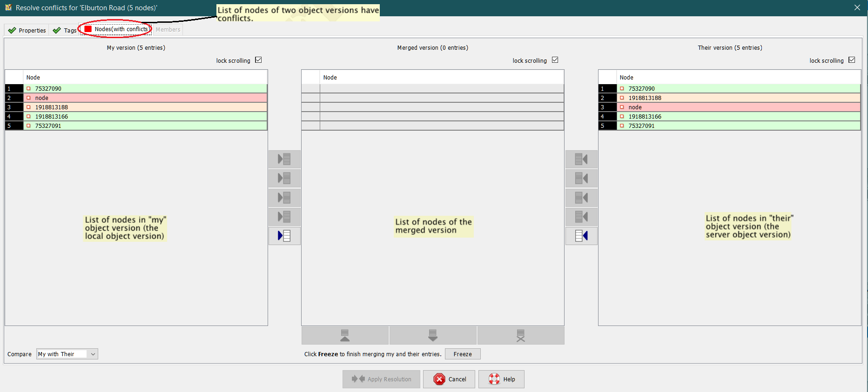
Task: Copy all my nodes to merged list
Action: tap(284, 236)
